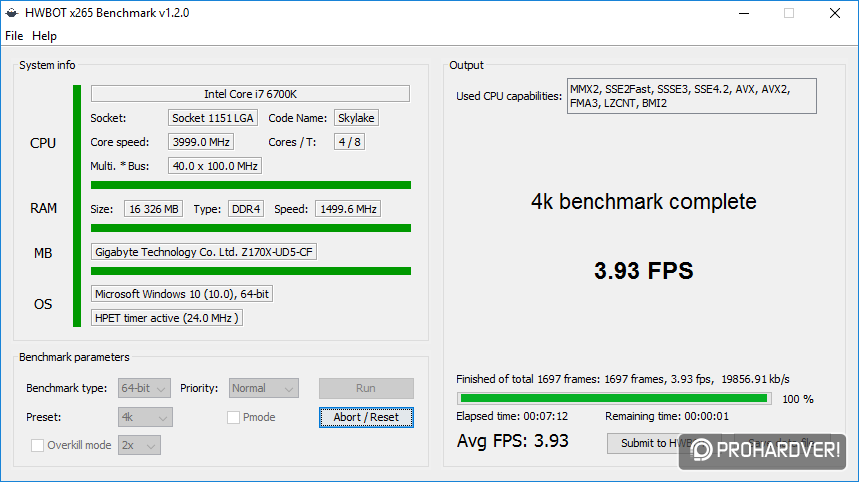Click the 4k benchmark complete message
This screenshot has height=482, width=859.
coord(644,202)
